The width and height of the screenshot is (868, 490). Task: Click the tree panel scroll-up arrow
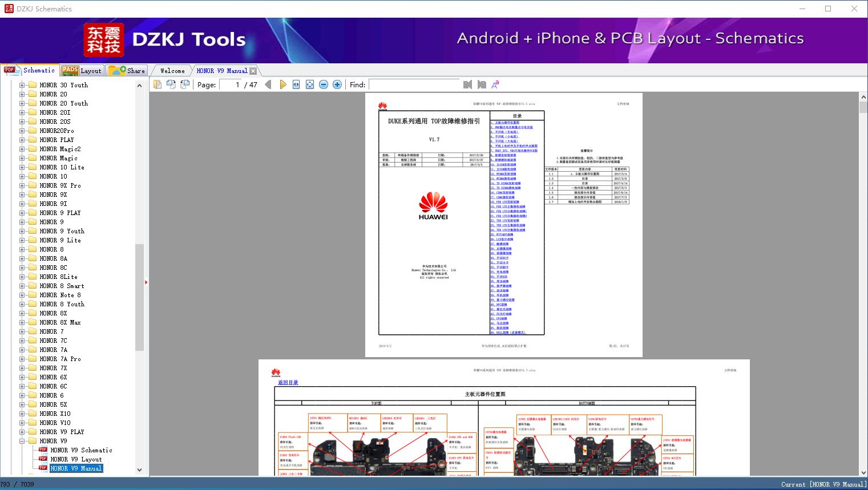(139, 86)
